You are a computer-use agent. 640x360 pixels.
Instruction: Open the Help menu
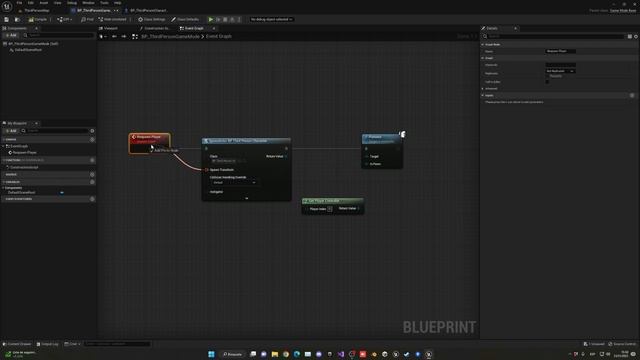(118, 3)
